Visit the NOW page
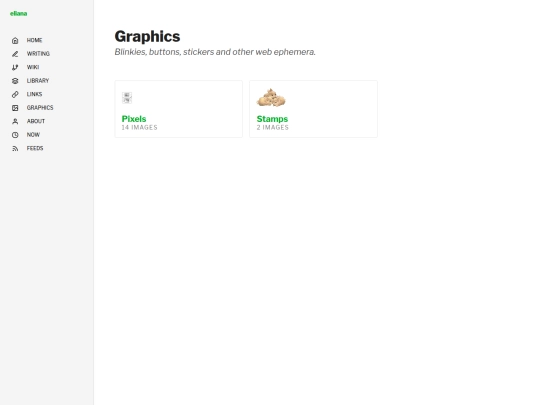The height and width of the screenshot is (405, 540). pos(33,134)
